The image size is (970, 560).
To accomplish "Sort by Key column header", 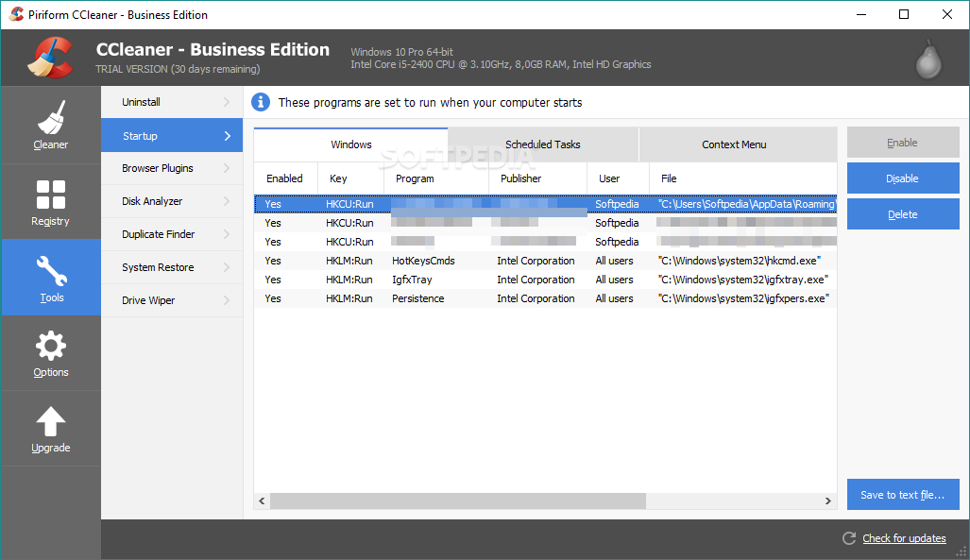I will pos(350,178).
